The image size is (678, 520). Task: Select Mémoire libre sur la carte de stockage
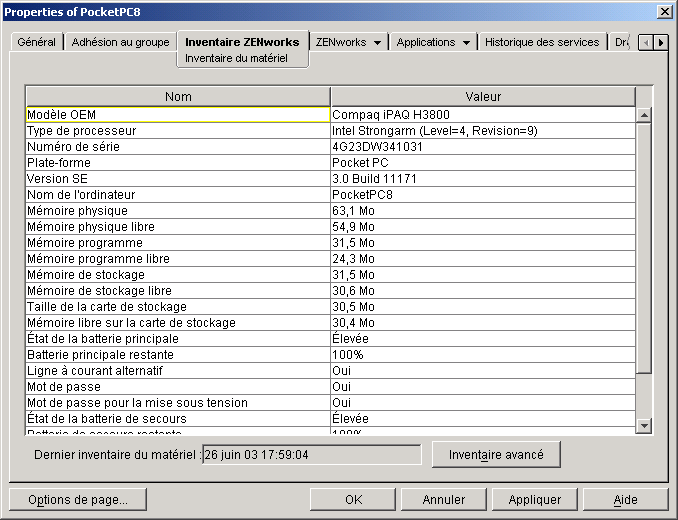pos(178,322)
